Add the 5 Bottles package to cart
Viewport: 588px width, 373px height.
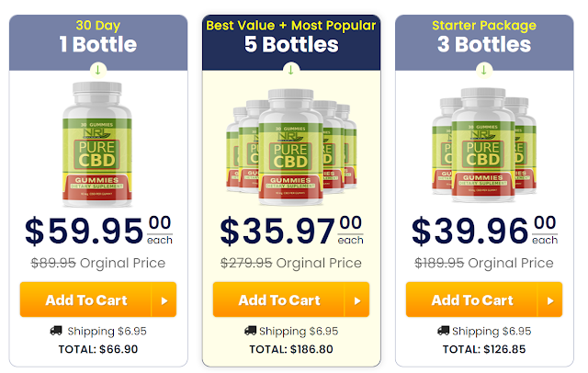(x=291, y=300)
